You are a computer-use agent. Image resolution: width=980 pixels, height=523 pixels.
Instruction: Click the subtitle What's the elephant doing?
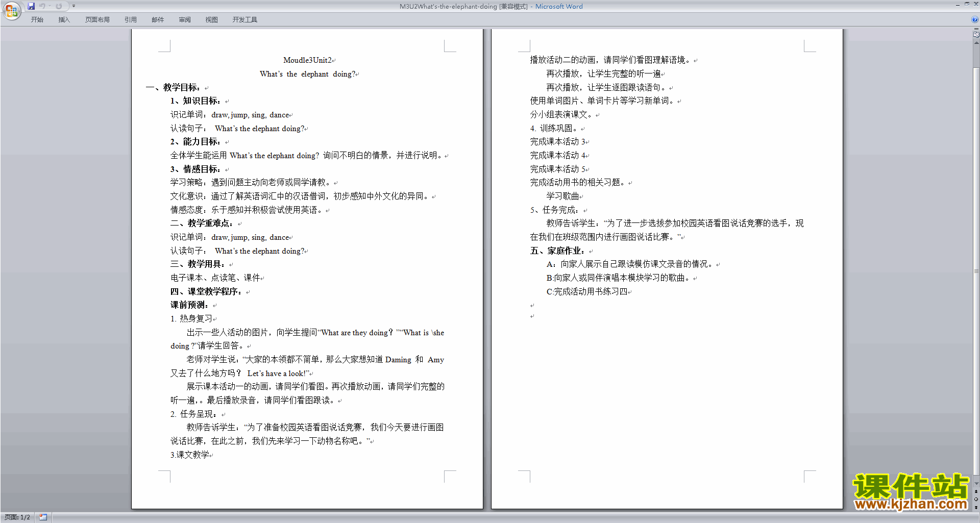[307, 74]
